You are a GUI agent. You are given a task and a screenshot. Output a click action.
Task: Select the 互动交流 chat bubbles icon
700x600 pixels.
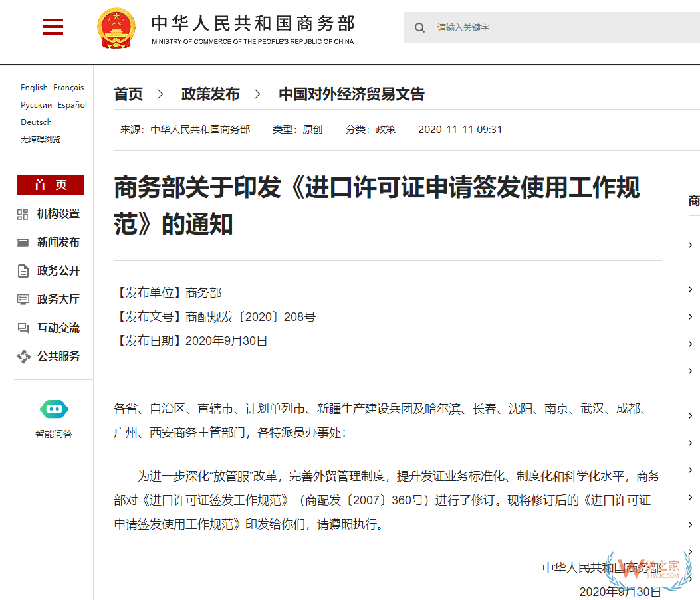point(23,328)
